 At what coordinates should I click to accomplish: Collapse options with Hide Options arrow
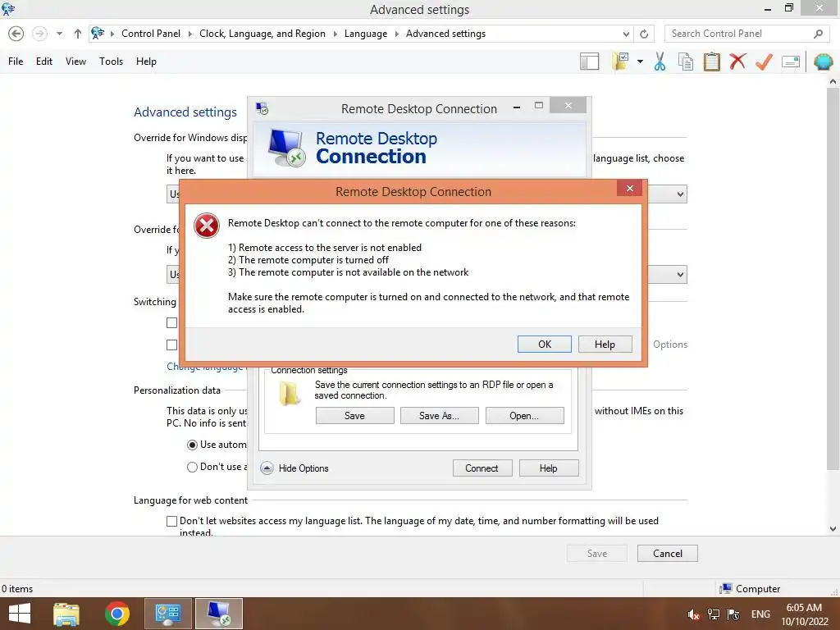(x=267, y=468)
